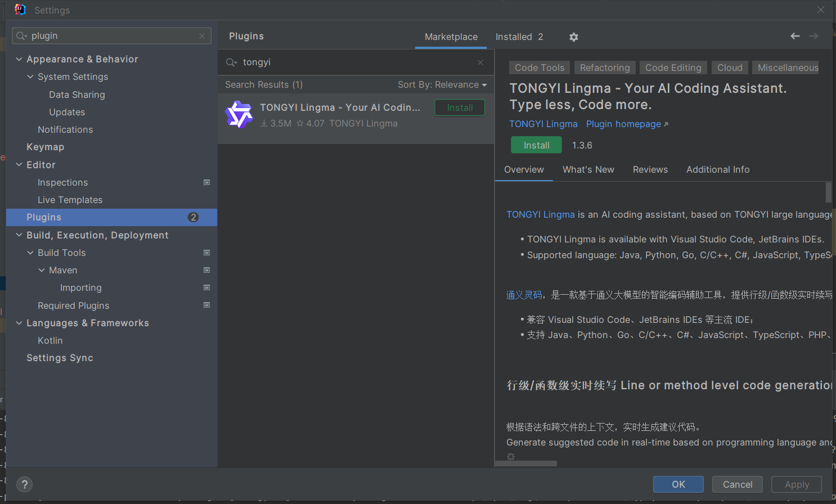Select Data Sharing in settings tree
The image size is (836, 504).
pyautogui.click(x=77, y=94)
